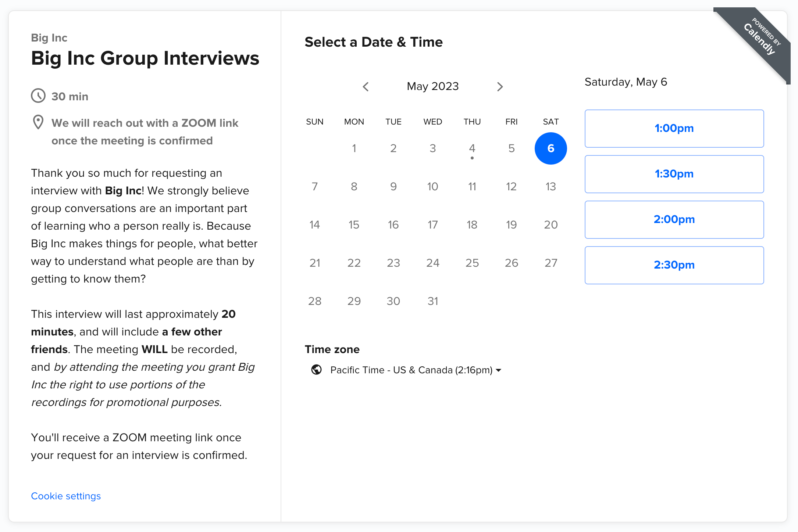798x532 pixels.
Task: Click the 30 min duration text
Action: tap(70, 96)
